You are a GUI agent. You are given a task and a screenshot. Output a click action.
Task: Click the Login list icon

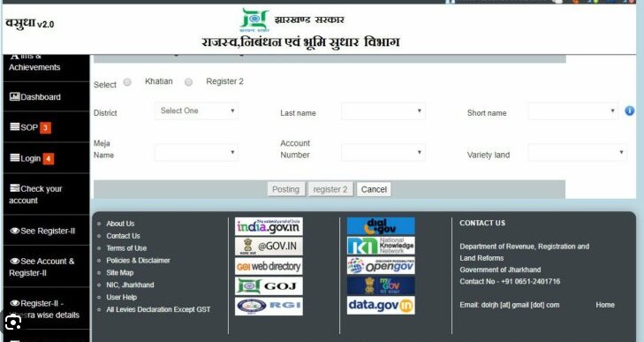15,157
